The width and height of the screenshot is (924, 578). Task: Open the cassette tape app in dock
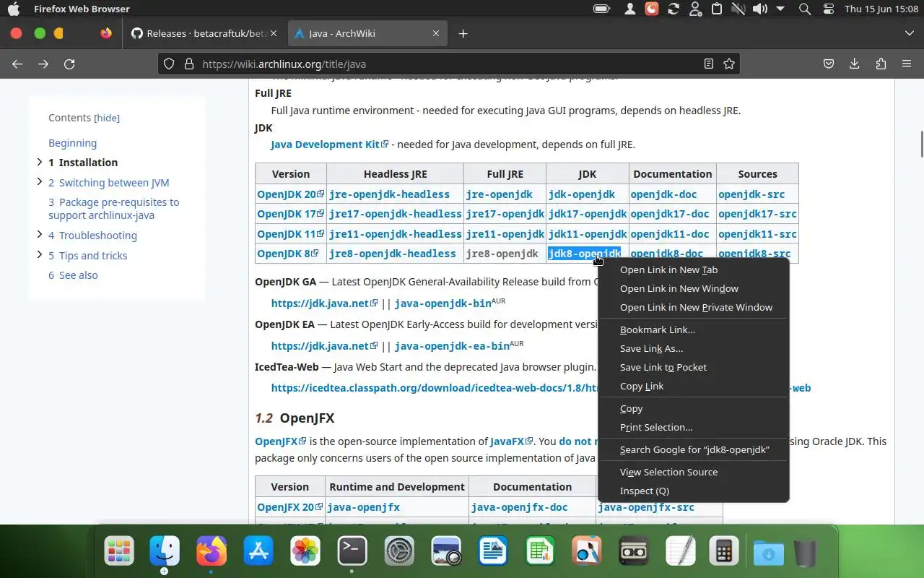click(x=634, y=552)
